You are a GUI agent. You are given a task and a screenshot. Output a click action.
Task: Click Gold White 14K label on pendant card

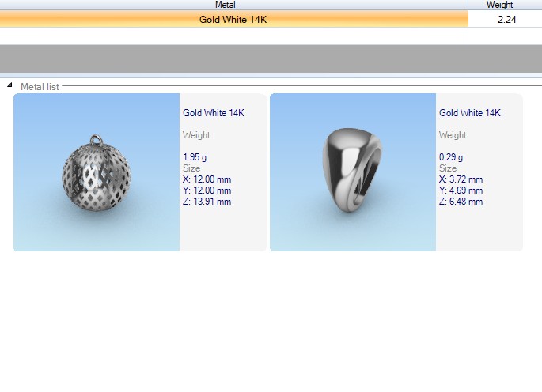pos(214,113)
